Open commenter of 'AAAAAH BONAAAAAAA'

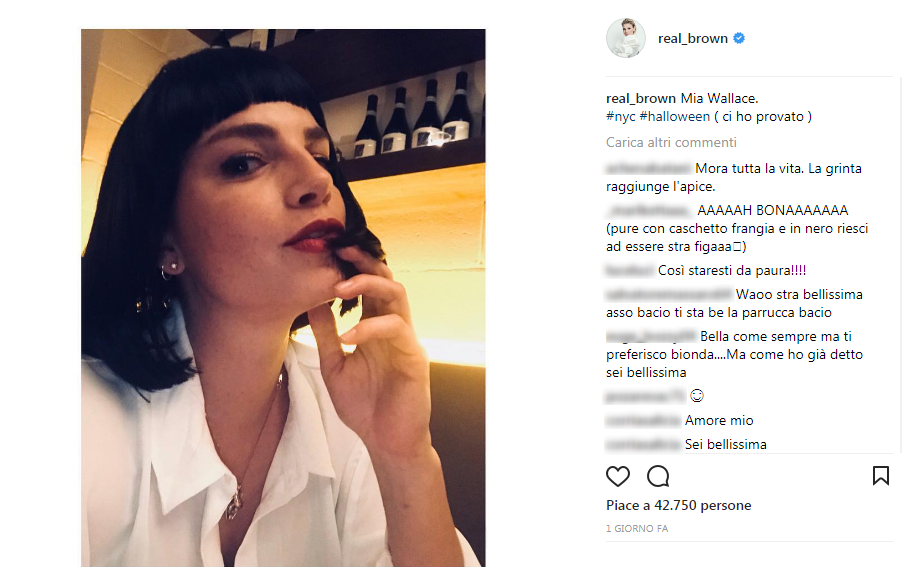[x=648, y=210]
